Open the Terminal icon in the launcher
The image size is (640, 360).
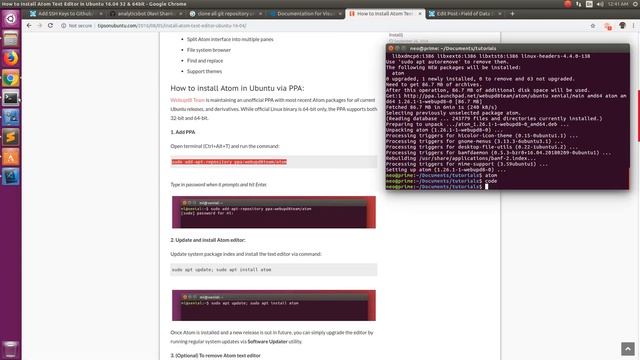coord(11,98)
